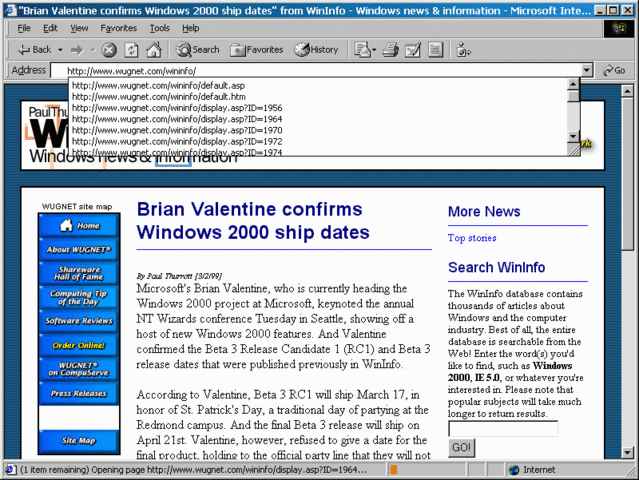Click the Go button
This screenshot has width=639, height=480.
click(x=615, y=70)
